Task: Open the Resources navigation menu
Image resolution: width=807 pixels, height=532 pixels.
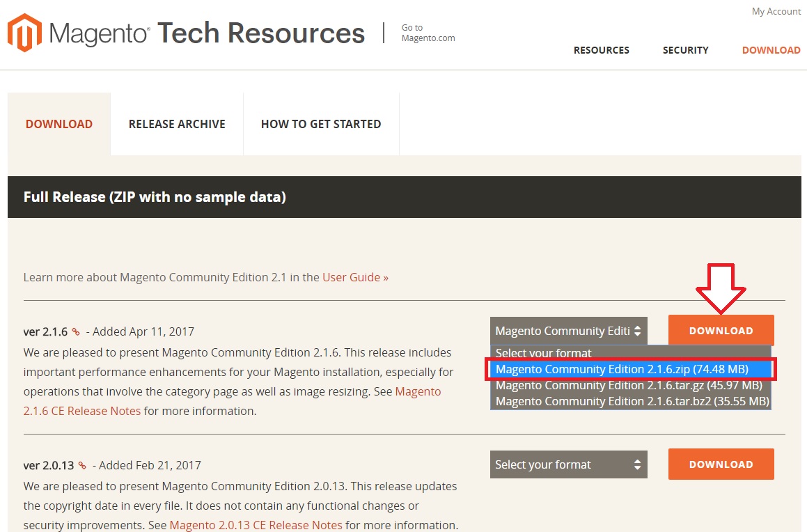Action: [x=602, y=50]
